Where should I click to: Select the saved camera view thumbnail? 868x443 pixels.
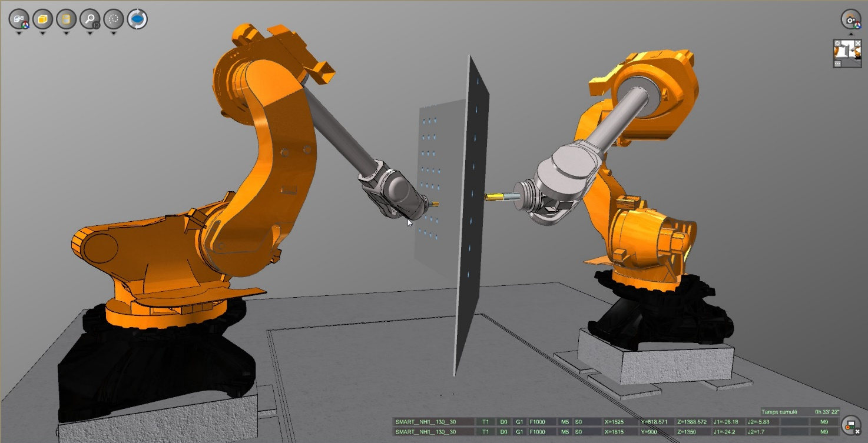click(x=848, y=54)
